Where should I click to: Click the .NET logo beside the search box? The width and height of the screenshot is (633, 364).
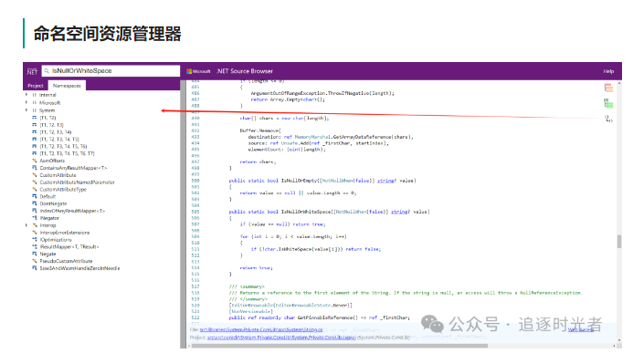click(32, 71)
